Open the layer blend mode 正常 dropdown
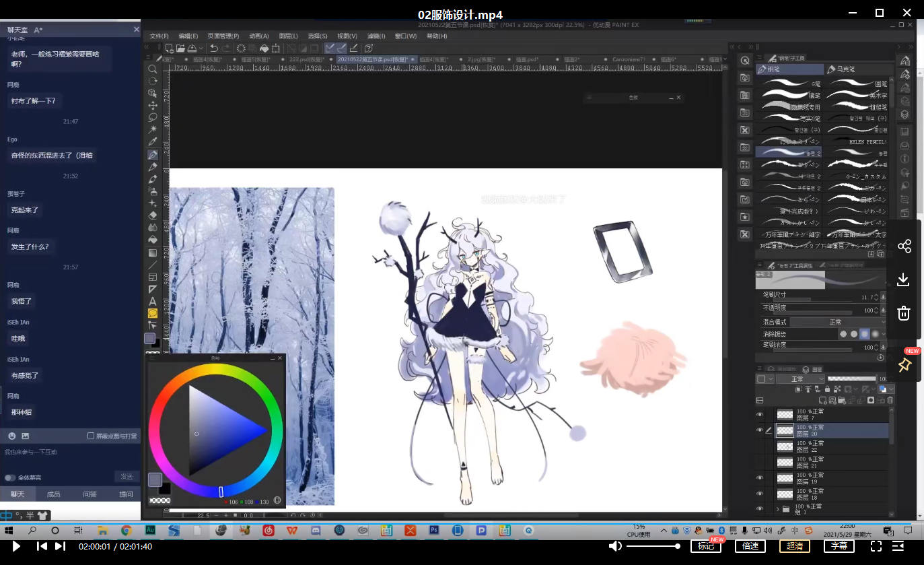The width and height of the screenshot is (924, 565). 799,379
